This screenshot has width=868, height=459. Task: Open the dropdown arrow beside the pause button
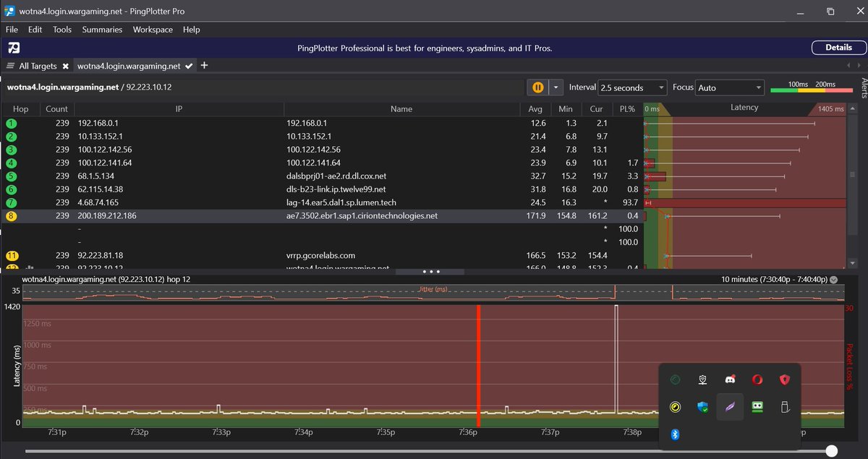click(x=556, y=87)
